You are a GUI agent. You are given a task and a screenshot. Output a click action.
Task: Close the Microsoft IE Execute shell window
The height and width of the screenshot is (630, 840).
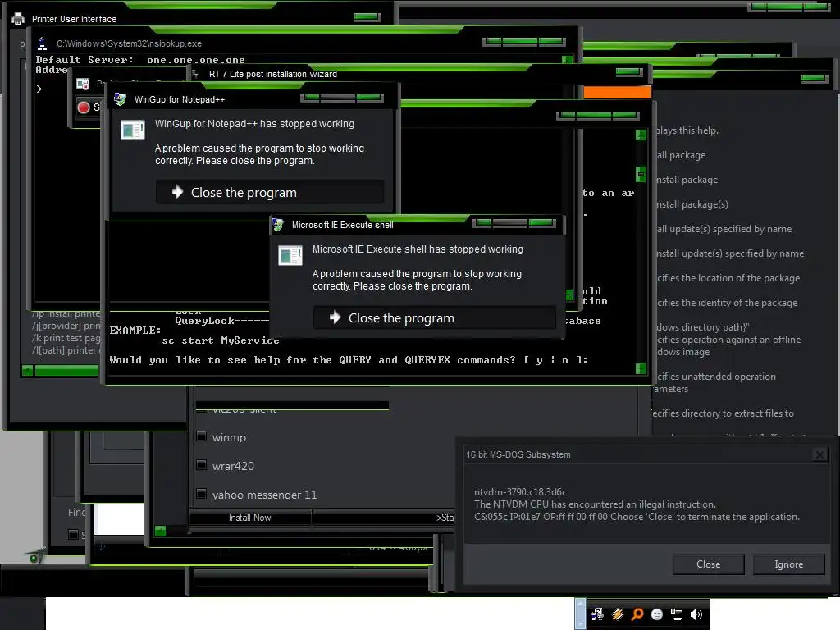click(x=541, y=223)
